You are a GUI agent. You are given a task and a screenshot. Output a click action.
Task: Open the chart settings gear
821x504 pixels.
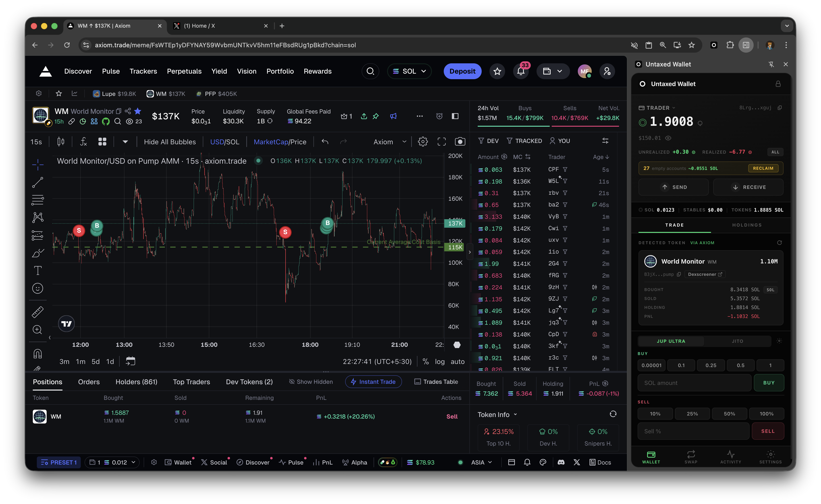pos(423,141)
